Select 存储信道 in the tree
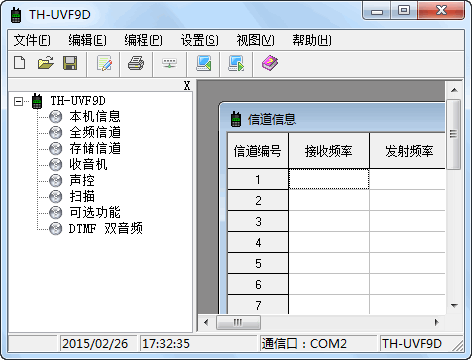472x360 pixels. point(95,149)
